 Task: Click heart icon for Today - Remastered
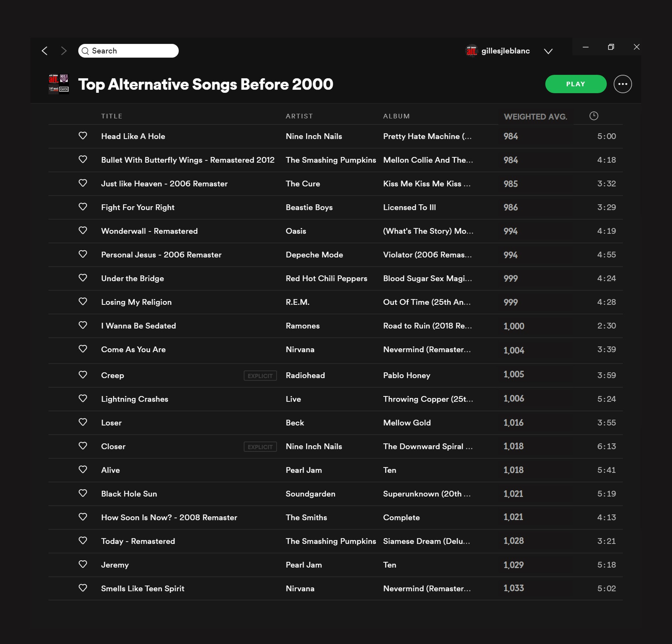(83, 541)
